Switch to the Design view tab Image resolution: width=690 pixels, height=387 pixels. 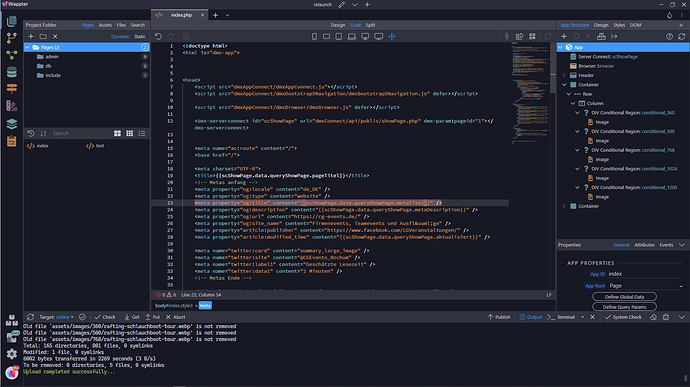[338, 25]
